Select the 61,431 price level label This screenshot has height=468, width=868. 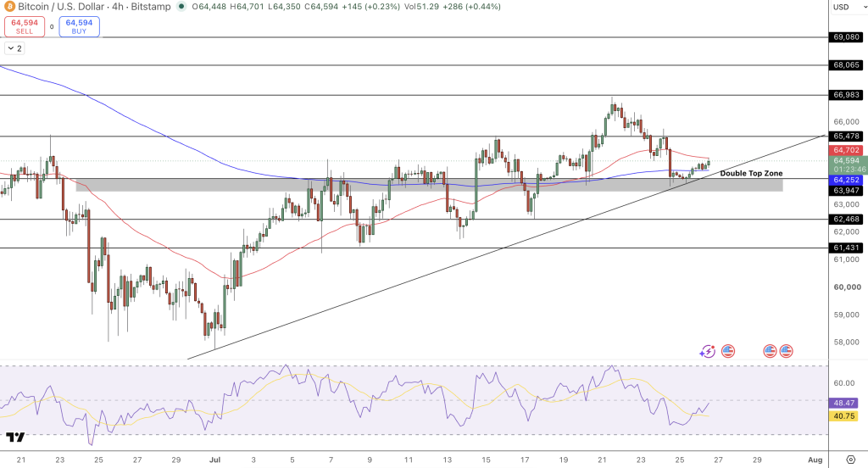pyautogui.click(x=846, y=248)
